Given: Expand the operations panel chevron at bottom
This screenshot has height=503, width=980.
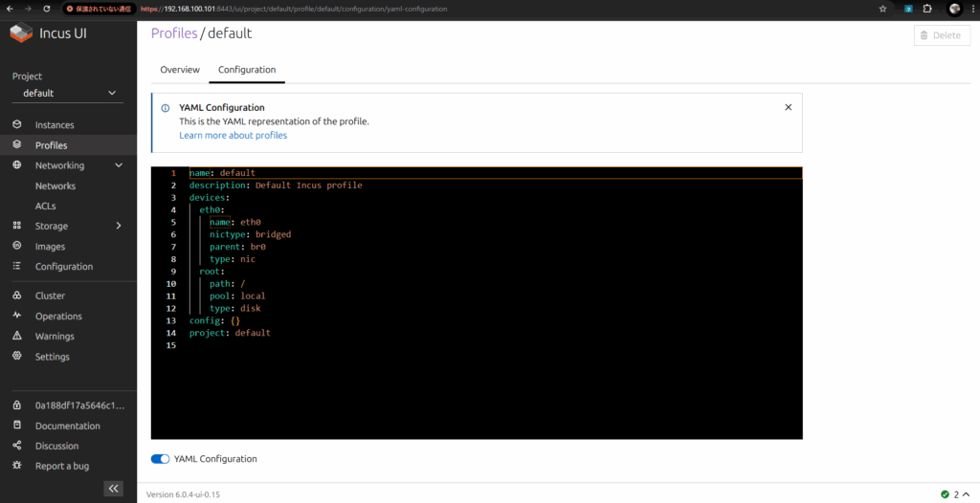Looking at the screenshot, I should [x=967, y=494].
